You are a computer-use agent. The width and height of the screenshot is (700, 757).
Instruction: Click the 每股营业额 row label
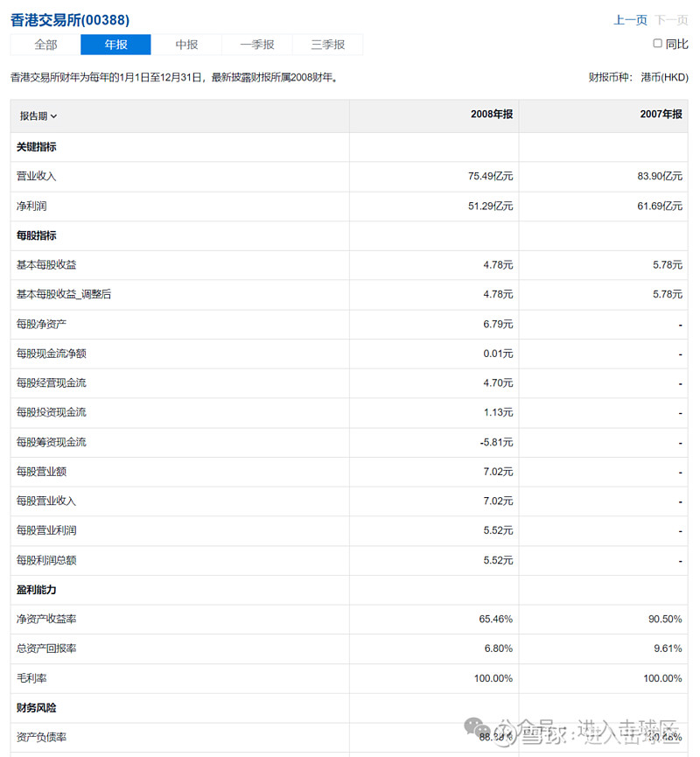[x=41, y=472]
